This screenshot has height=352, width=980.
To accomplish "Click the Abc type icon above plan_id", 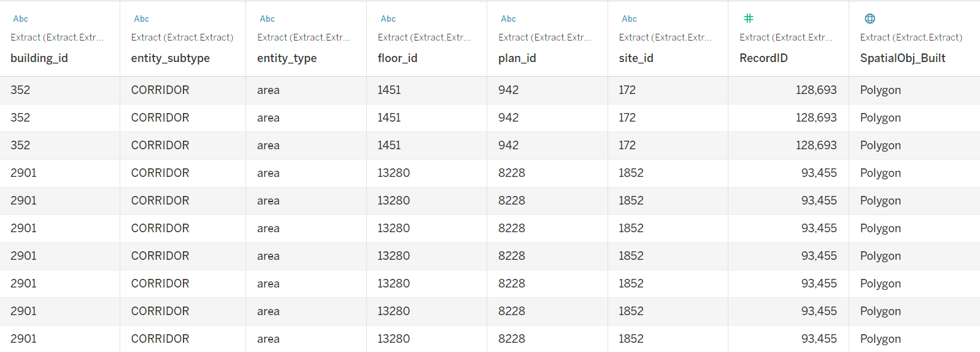I will click(x=509, y=19).
